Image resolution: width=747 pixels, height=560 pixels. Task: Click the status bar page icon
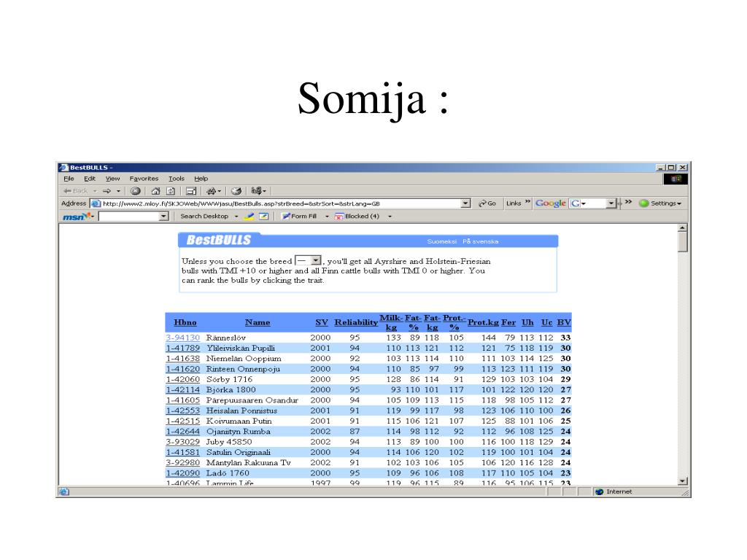64,492
